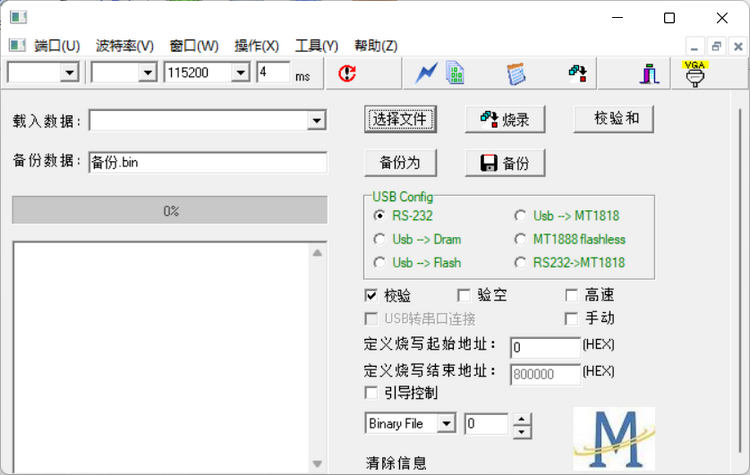Viewport: 750px width, 475px height.
Task: Click the 校验和 button
Action: pyautogui.click(x=613, y=119)
